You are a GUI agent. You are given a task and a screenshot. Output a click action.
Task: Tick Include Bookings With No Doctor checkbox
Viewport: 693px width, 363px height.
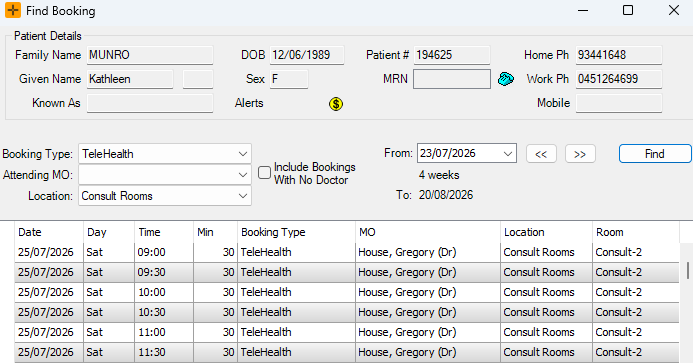click(x=264, y=172)
